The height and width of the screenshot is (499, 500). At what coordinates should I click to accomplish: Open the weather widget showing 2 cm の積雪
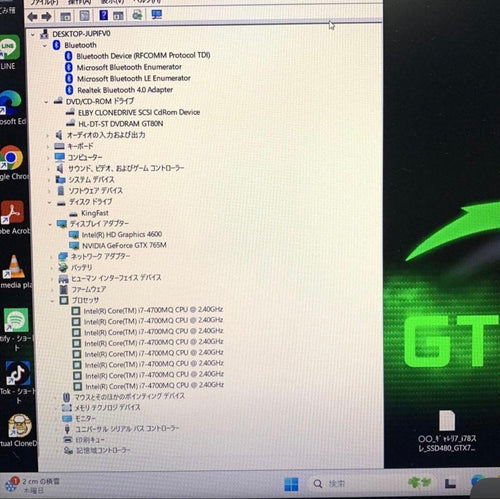click(x=33, y=485)
